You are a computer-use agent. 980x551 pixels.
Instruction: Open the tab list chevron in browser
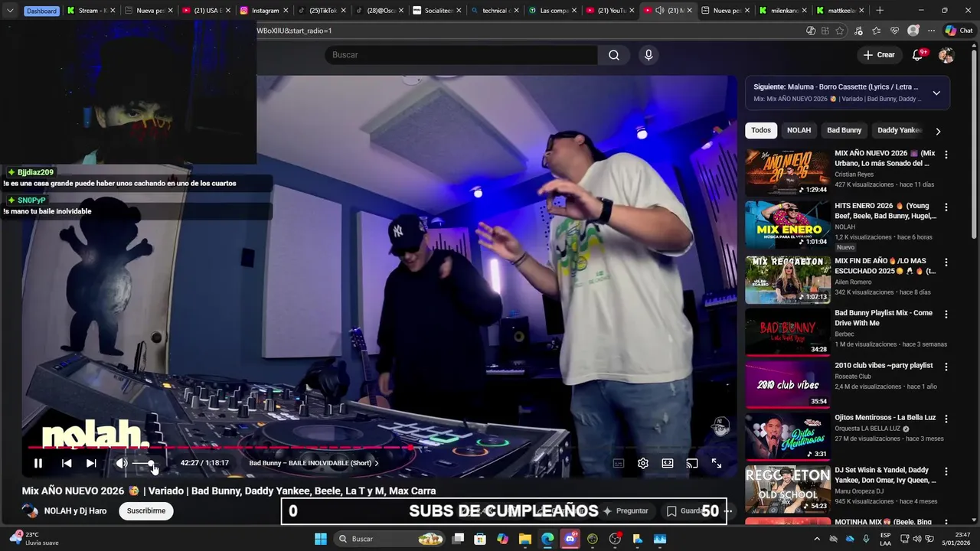(10, 11)
